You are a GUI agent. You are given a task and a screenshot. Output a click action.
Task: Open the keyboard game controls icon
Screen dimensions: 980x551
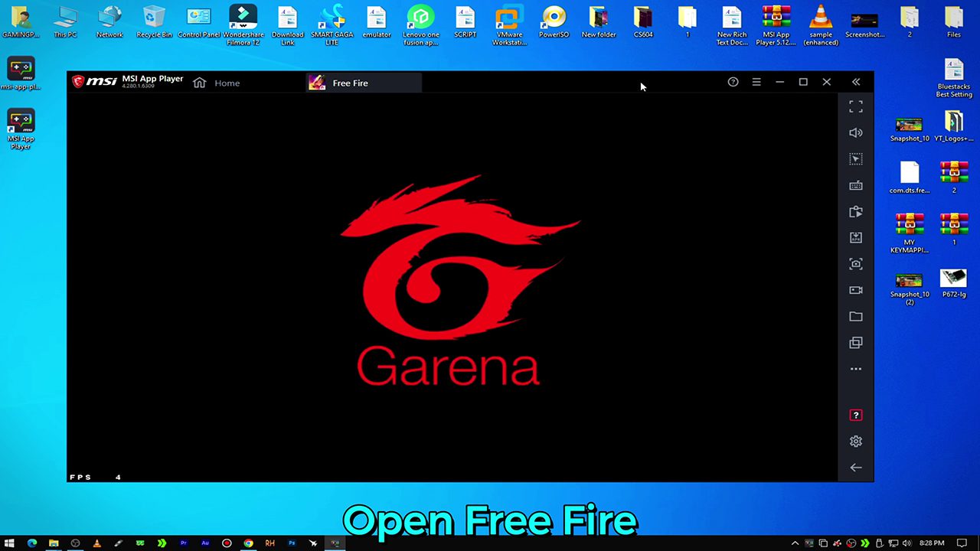point(856,185)
